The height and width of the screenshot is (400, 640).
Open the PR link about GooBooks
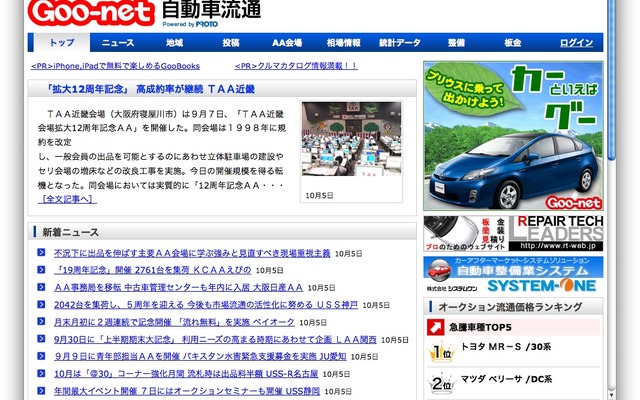point(115,66)
